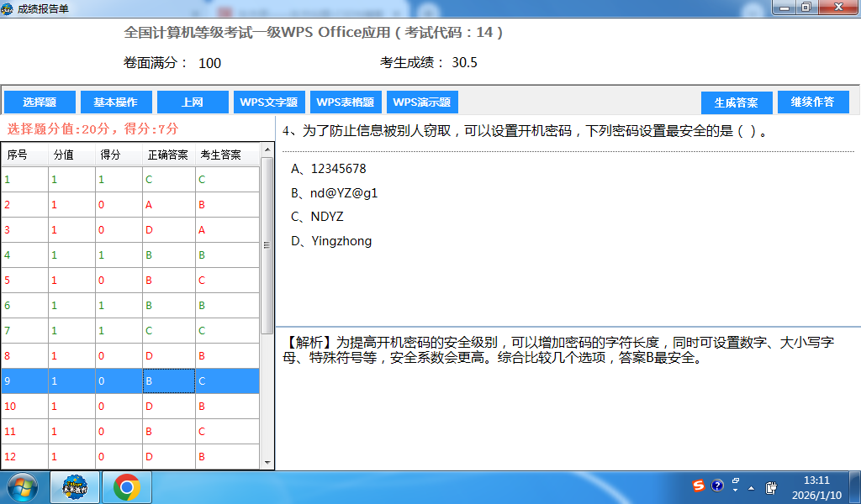Viewport: 861px width, 504px height.
Task: Open the exam software taskbar icon
Action: [75, 487]
